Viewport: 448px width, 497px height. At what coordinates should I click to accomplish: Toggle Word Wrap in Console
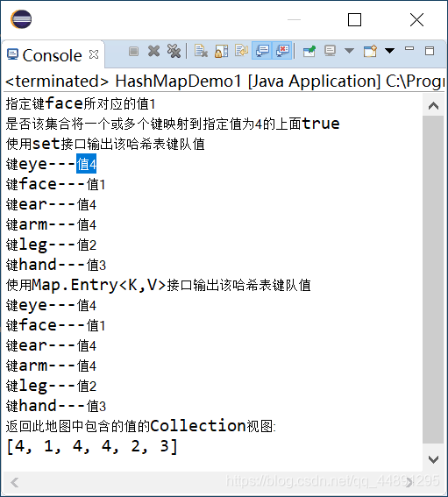tap(241, 51)
